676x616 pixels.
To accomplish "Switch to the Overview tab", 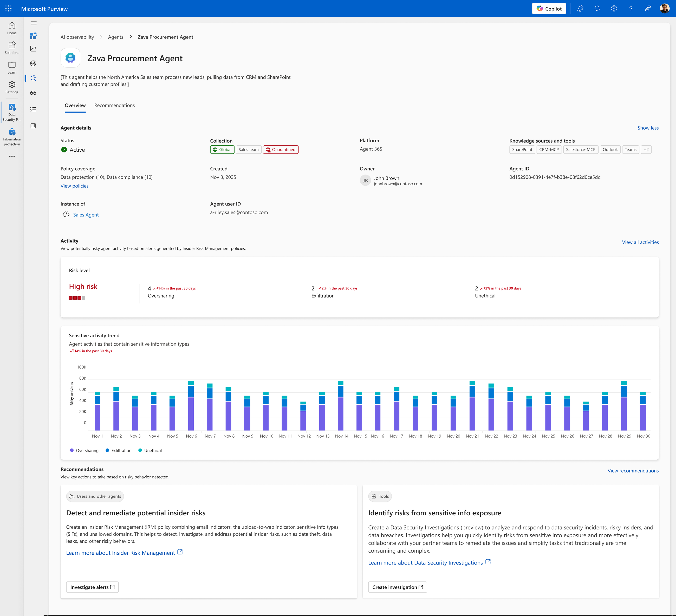I will click(75, 105).
